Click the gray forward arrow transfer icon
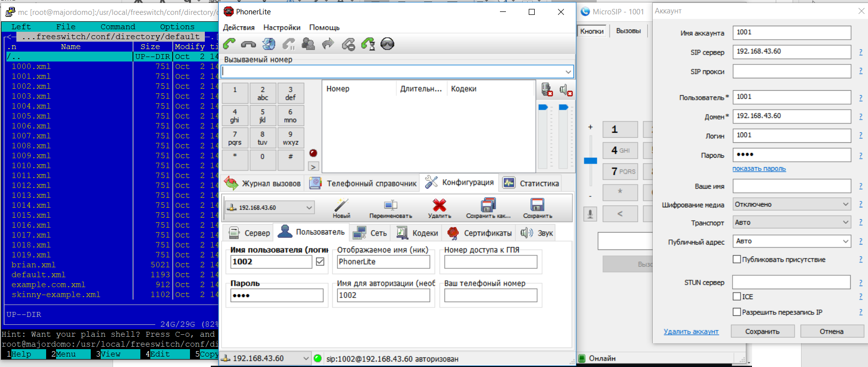This screenshot has width=868, height=367. tap(328, 44)
